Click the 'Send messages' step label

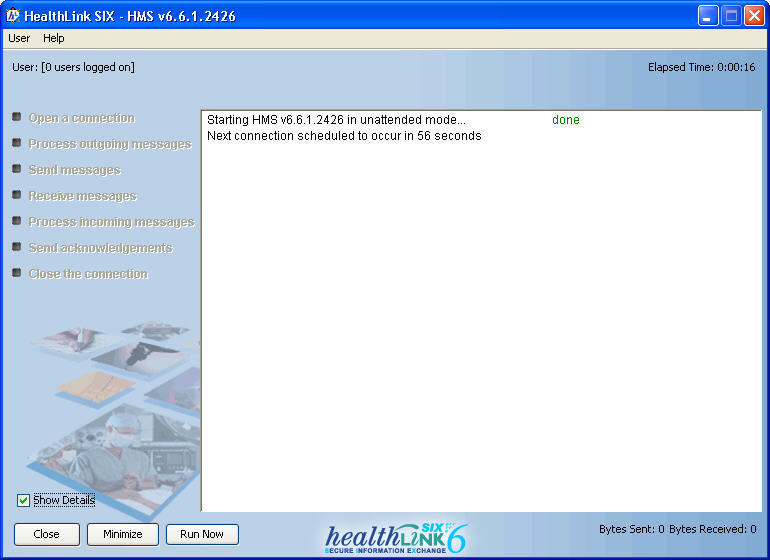[75, 170]
